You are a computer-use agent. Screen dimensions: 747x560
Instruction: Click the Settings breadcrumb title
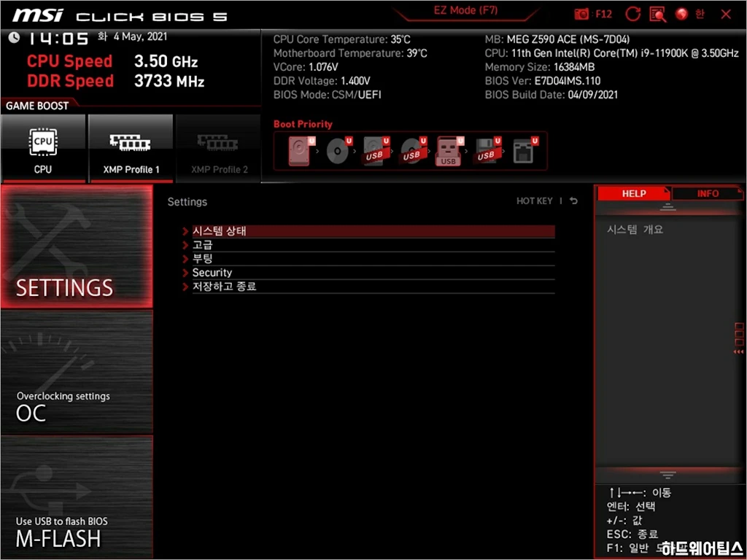(x=187, y=202)
